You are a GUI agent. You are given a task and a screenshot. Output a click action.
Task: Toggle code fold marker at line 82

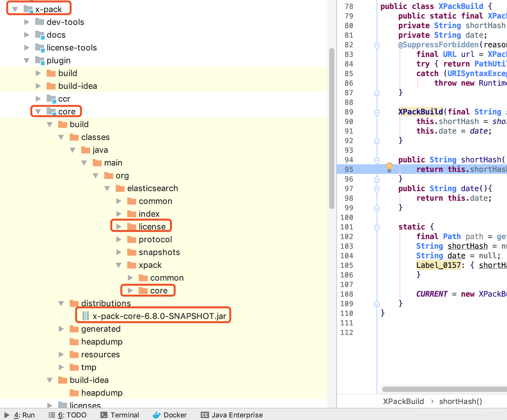click(377, 45)
